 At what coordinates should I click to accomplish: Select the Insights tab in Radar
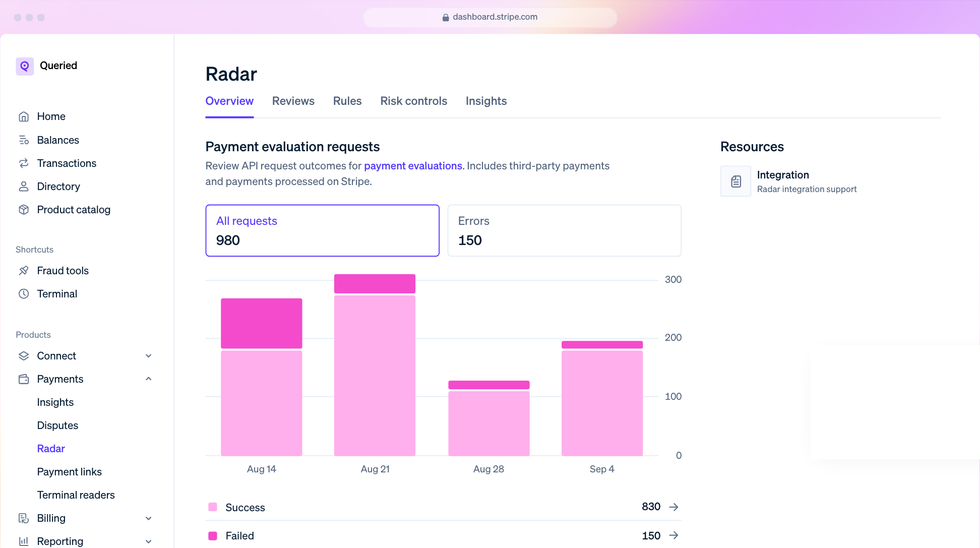486,101
